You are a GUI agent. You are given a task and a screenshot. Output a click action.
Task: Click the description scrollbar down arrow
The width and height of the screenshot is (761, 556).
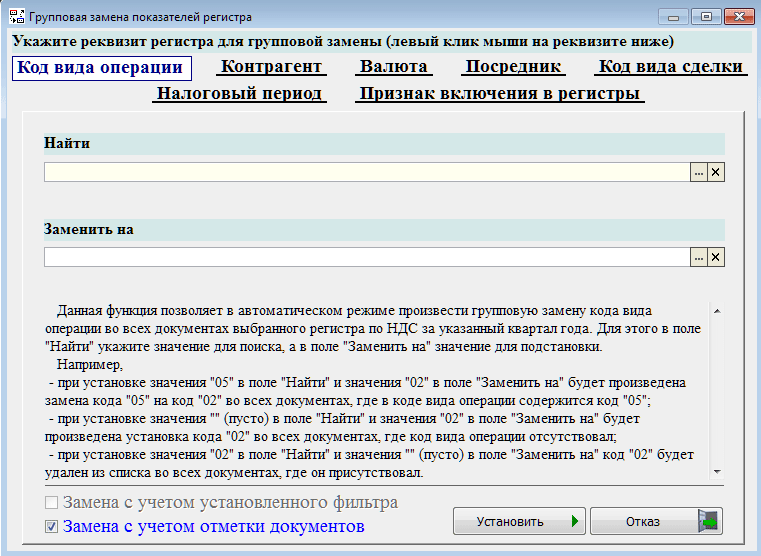[717, 472]
